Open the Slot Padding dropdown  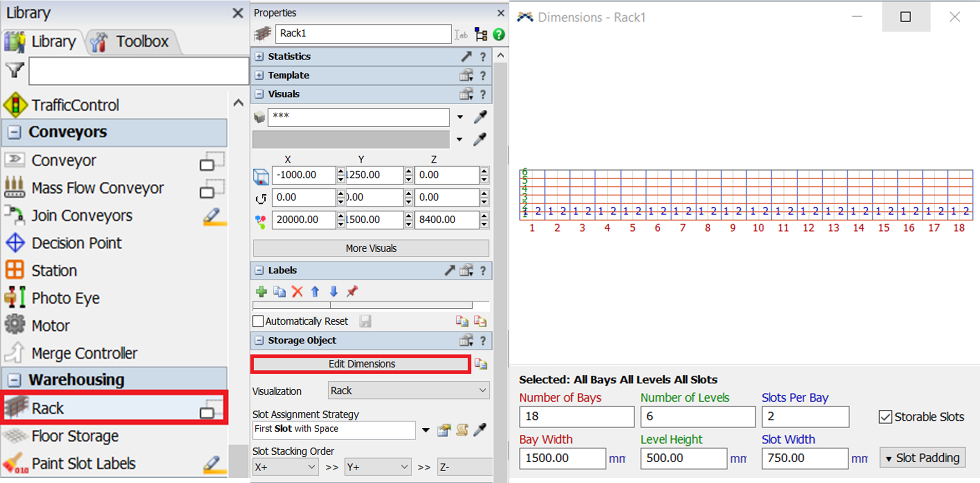922,458
